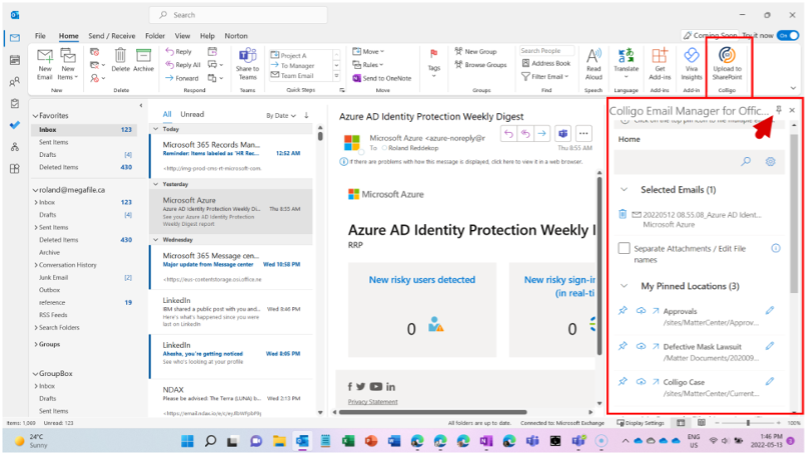Image resolution: width=808 pixels, height=455 pixels.
Task: Collapse the Selected Emails section
Action: 624,190
